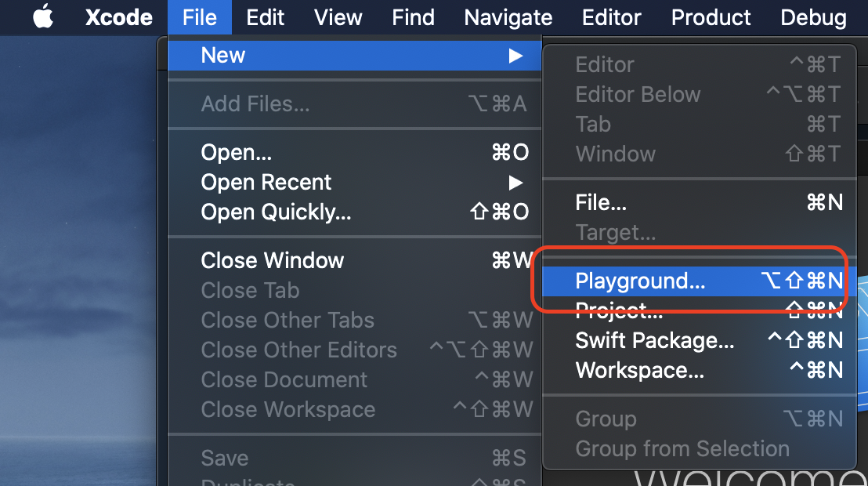868x486 pixels.
Task: Open the View menu
Action: [x=338, y=18]
